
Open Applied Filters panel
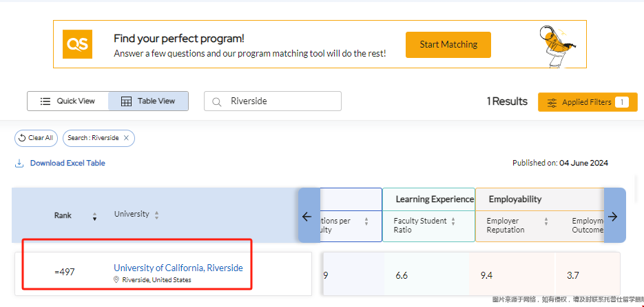[x=588, y=102]
